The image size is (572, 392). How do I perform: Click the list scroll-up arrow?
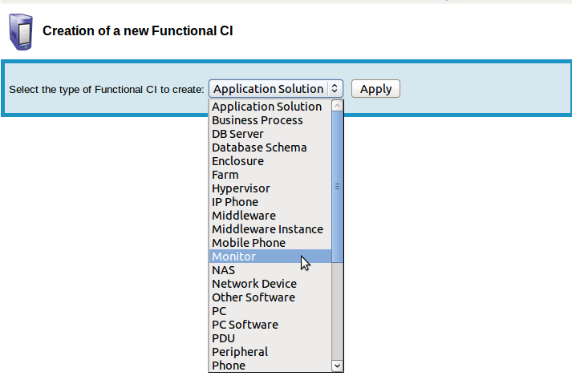337,106
